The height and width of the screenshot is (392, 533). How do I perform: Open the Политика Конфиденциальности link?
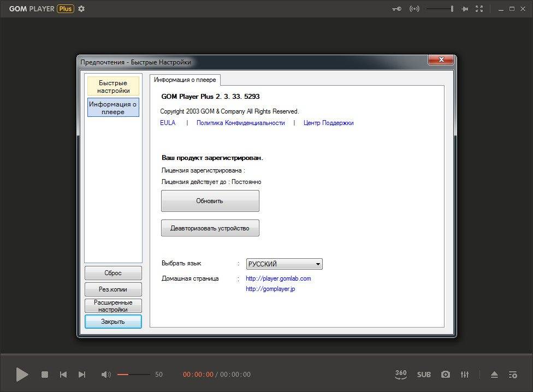(x=241, y=123)
